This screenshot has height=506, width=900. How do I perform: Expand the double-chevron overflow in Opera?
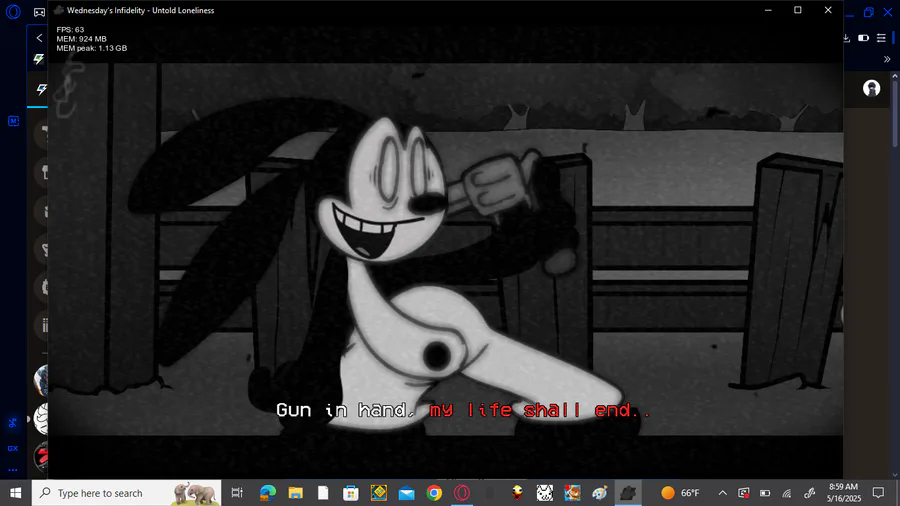887,59
